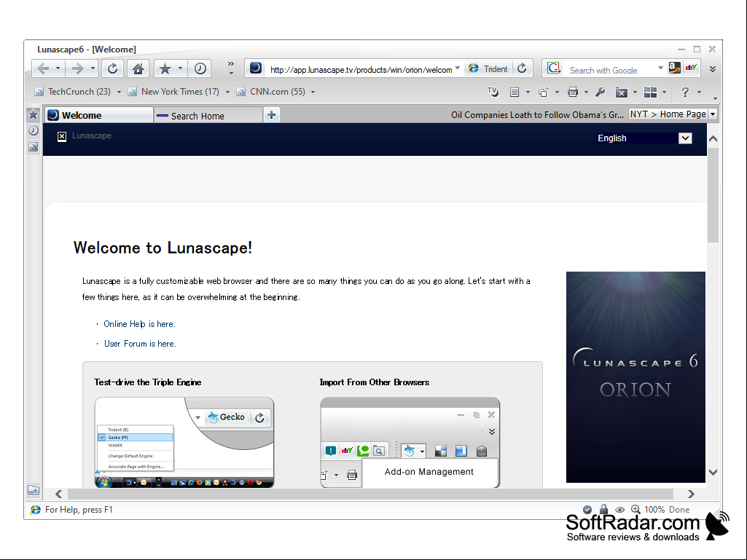The image size is (747, 560).
Task: Click the close-tab X toolbar icon
Action: click(621, 92)
